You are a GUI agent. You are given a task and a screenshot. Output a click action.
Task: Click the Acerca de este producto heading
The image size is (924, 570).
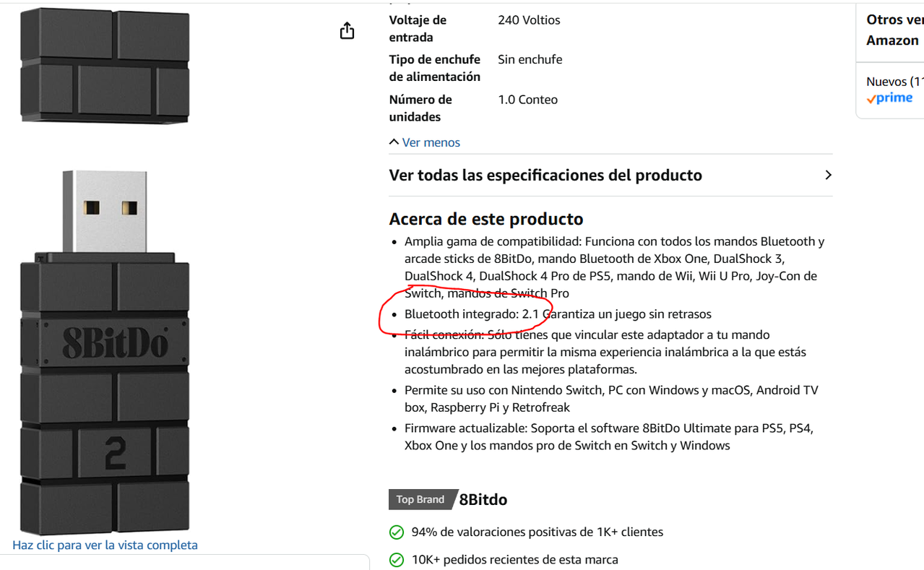pos(486,219)
